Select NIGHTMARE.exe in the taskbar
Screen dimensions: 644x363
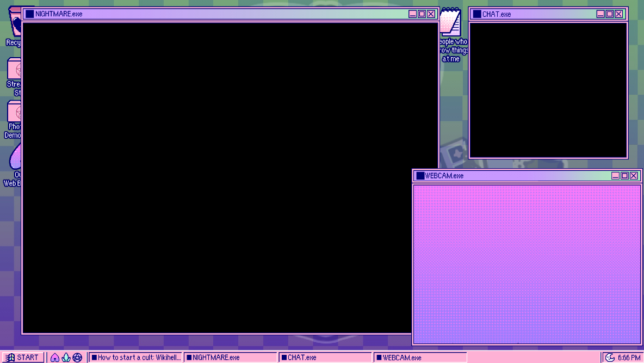(x=230, y=358)
